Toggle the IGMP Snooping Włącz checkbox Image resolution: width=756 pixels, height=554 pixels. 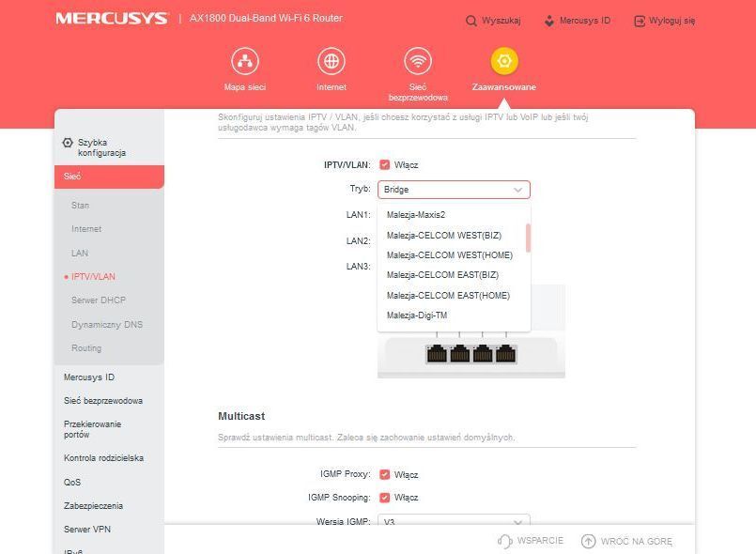click(x=384, y=497)
